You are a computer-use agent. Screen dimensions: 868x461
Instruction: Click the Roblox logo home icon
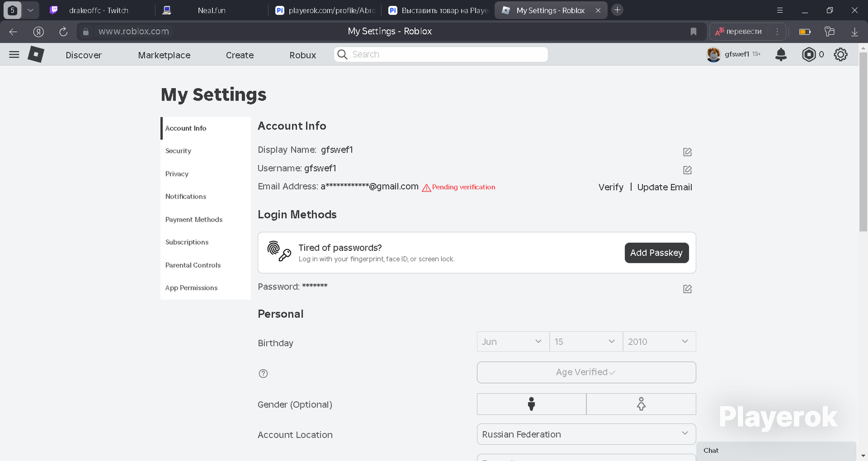tap(36, 54)
